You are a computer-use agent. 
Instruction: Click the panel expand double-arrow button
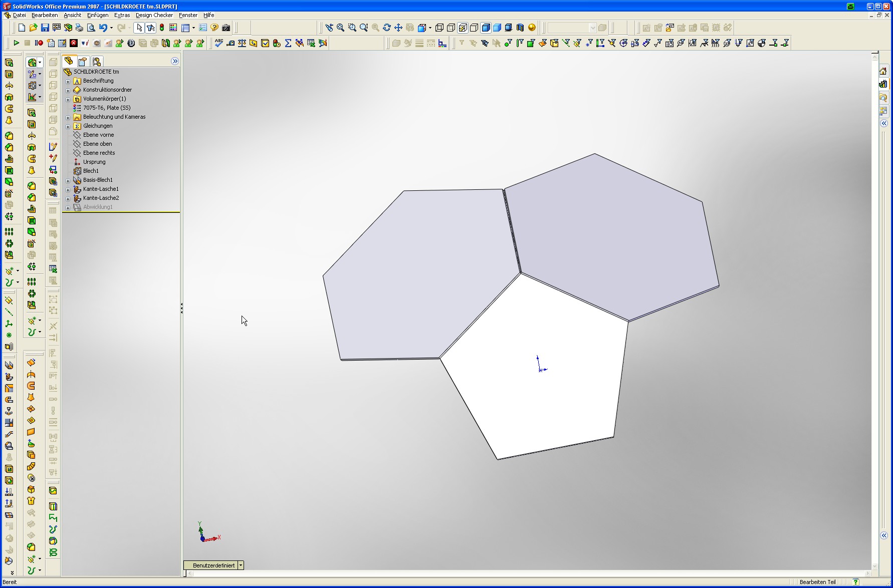(175, 61)
